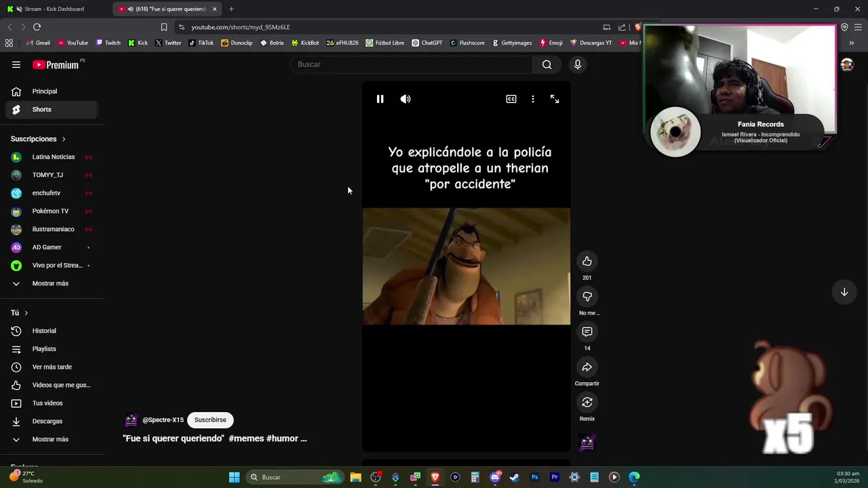Bookmark this page in address bar
The height and width of the screenshot is (488, 868).
coord(163,27)
